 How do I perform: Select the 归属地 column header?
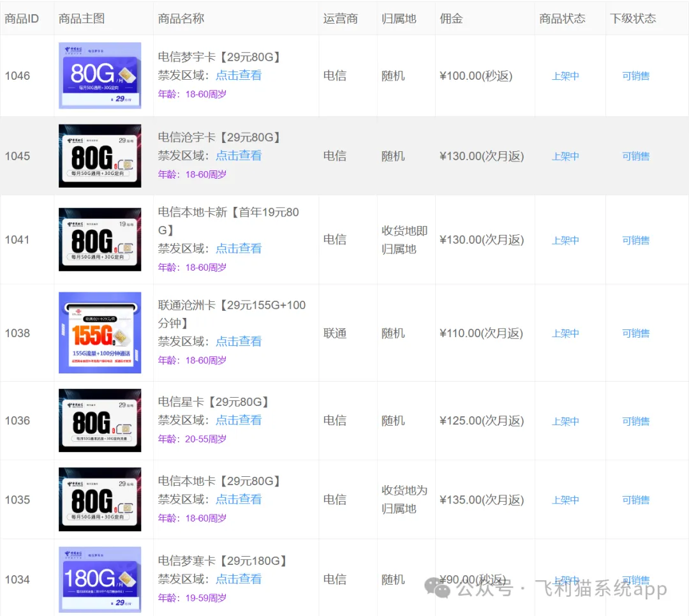coord(399,19)
